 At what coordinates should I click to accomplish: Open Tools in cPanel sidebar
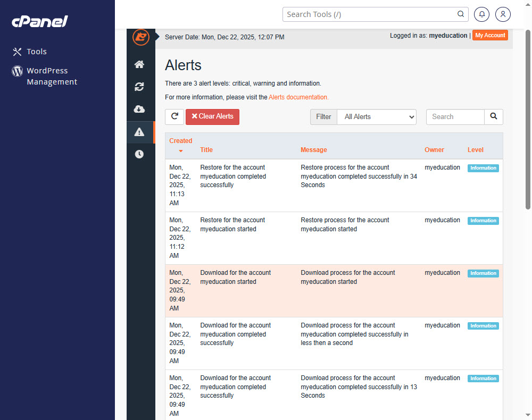pyautogui.click(x=37, y=52)
